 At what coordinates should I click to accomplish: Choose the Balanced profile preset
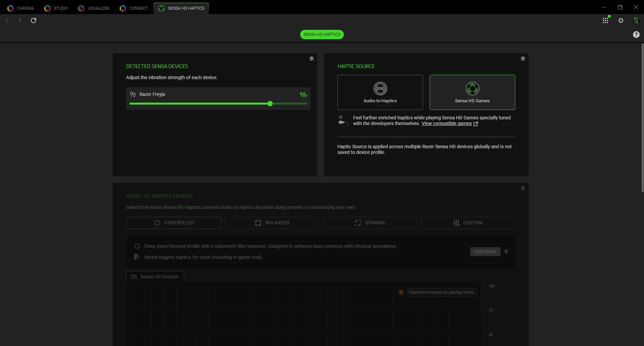point(272,223)
